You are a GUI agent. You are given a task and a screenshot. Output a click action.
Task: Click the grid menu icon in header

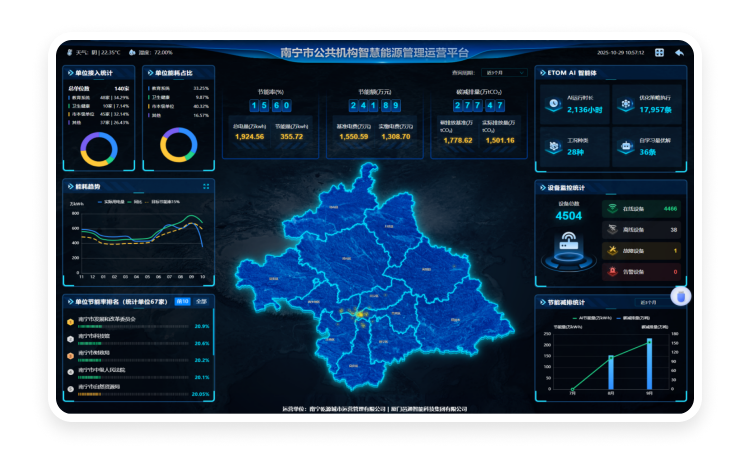pos(659,52)
